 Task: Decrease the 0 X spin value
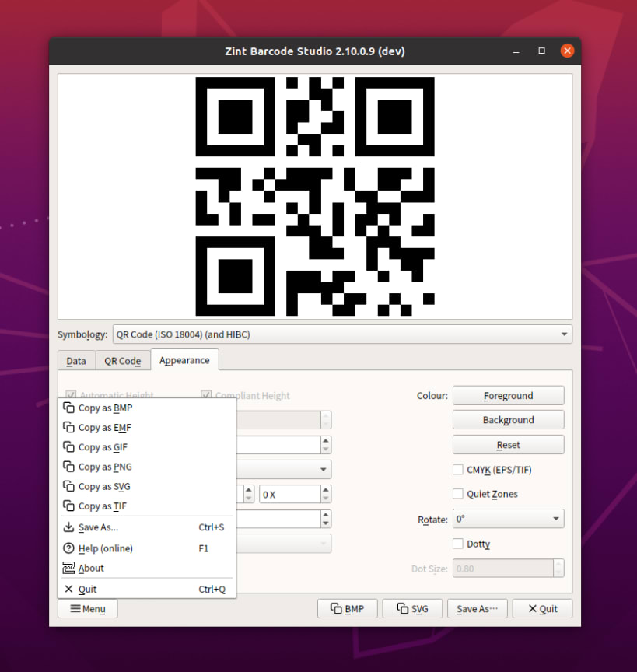[x=326, y=499]
